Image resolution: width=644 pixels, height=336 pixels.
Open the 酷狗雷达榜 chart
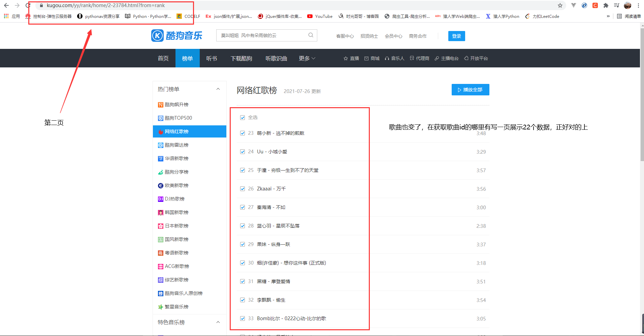point(177,145)
